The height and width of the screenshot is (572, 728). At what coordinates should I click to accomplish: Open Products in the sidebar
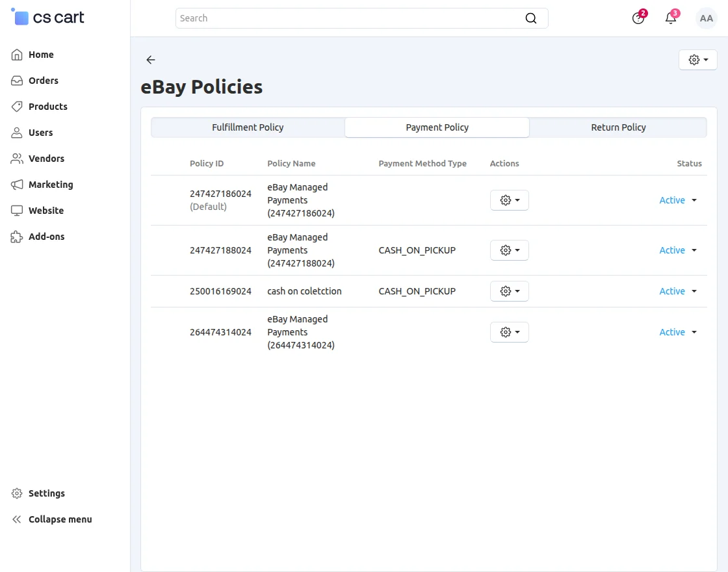click(x=48, y=107)
